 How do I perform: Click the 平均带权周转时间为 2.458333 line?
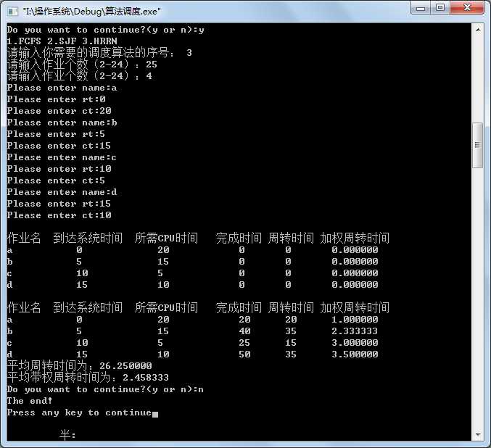pyautogui.click(x=88, y=378)
